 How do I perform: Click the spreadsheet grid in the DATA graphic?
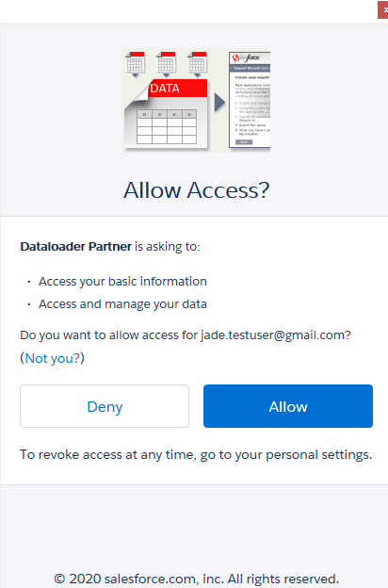pos(167,127)
